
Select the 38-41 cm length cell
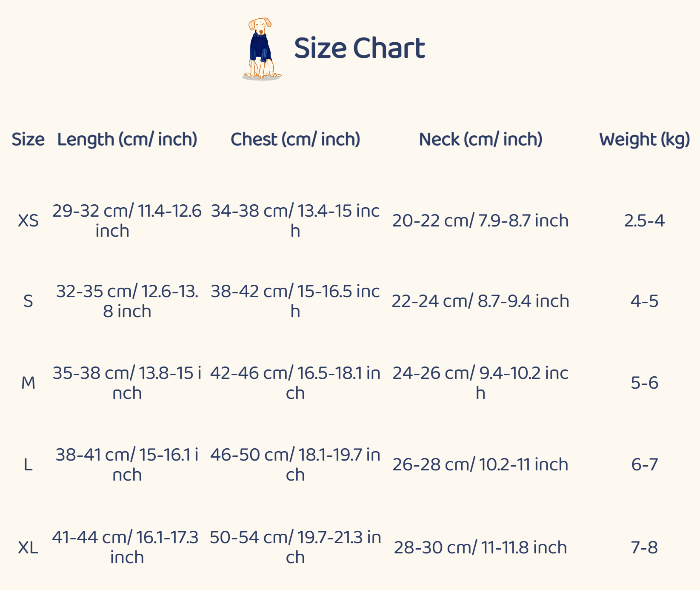point(127,464)
